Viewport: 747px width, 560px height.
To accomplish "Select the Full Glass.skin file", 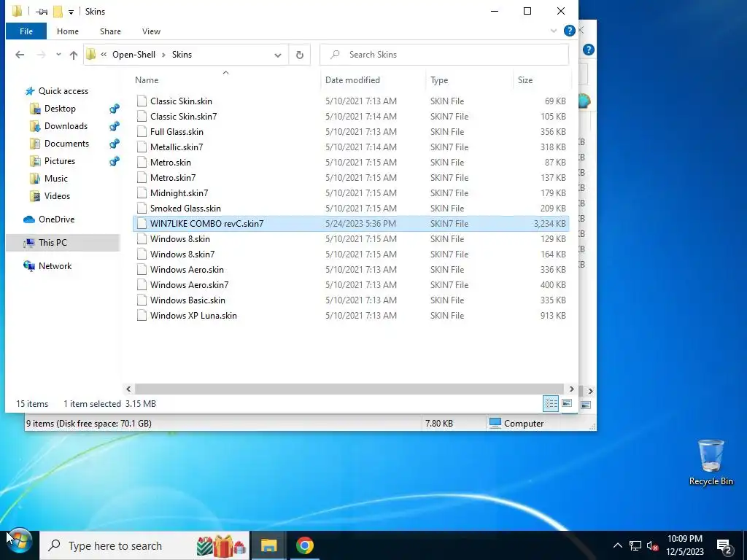I will pos(351,132).
